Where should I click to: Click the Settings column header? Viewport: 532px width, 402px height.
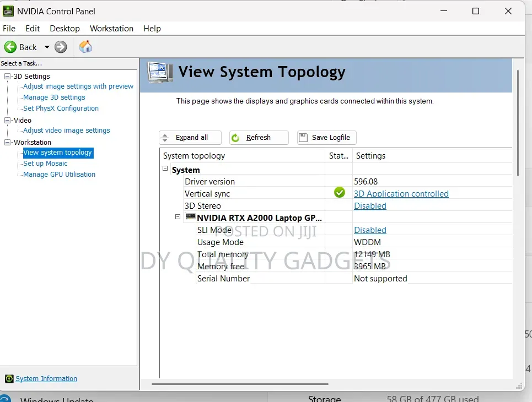432,156
